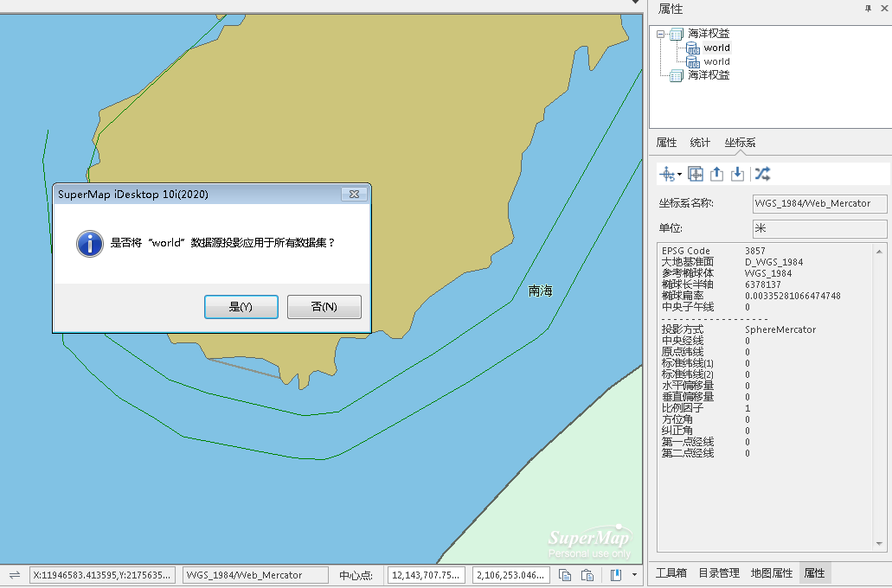Image resolution: width=892 pixels, height=588 pixels.
Task: Click the 中央子午线 row label
Action: tap(687, 307)
